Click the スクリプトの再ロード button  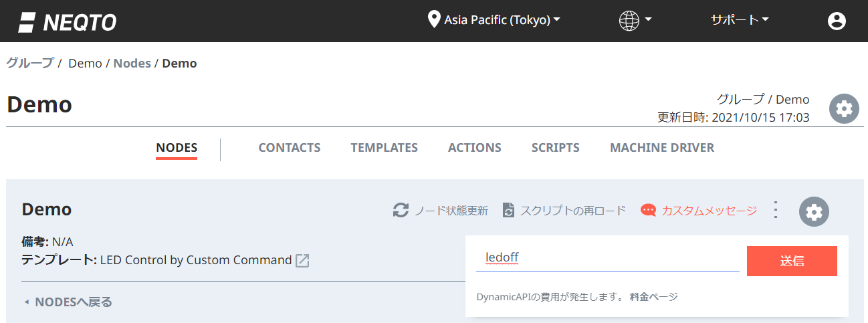tap(564, 211)
